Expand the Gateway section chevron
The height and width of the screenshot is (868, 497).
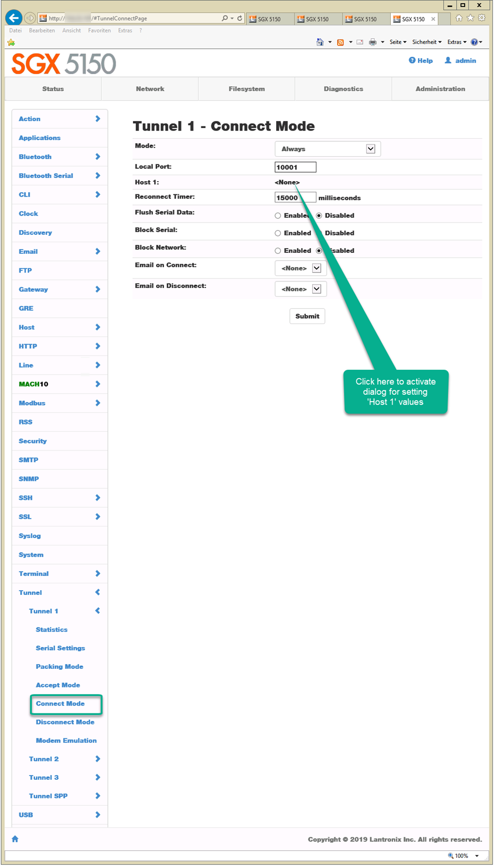[x=98, y=290]
